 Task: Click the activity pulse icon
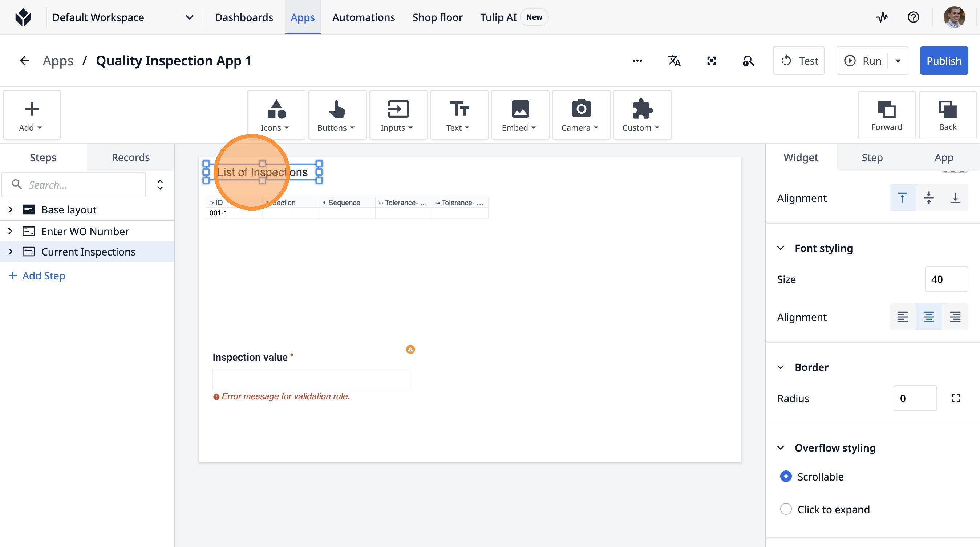pyautogui.click(x=882, y=17)
